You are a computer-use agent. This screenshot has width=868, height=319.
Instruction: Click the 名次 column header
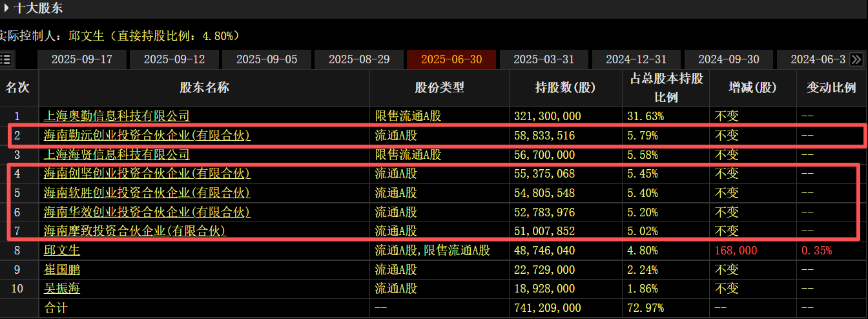point(18,88)
